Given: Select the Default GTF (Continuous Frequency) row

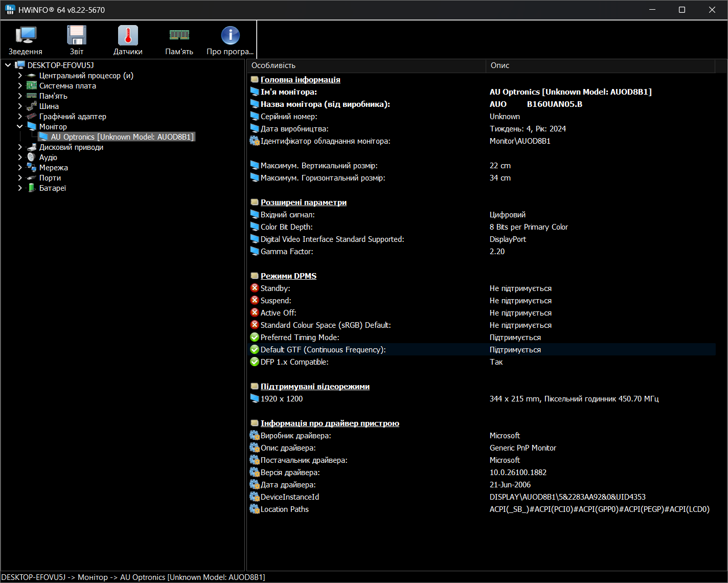Looking at the screenshot, I should point(482,349).
